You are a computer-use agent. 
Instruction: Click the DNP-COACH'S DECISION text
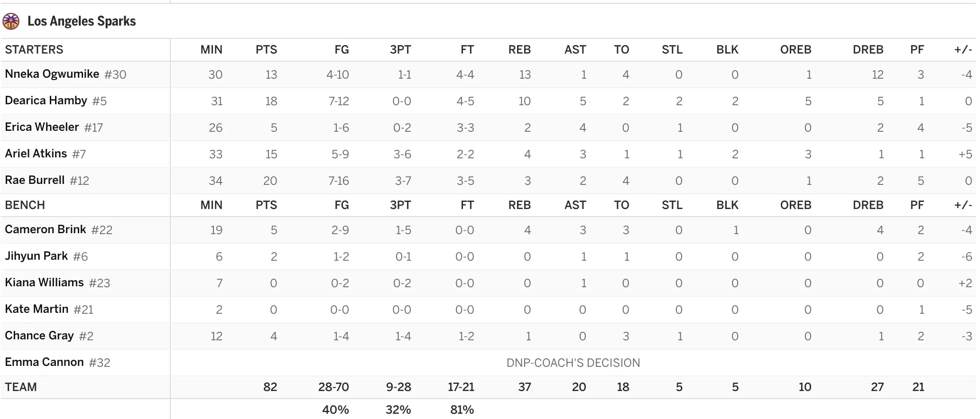(x=573, y=363)
